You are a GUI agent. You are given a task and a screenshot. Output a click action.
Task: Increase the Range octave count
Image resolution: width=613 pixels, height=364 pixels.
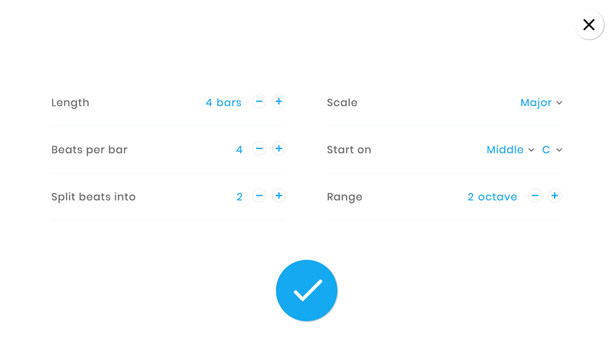(555, 196)
